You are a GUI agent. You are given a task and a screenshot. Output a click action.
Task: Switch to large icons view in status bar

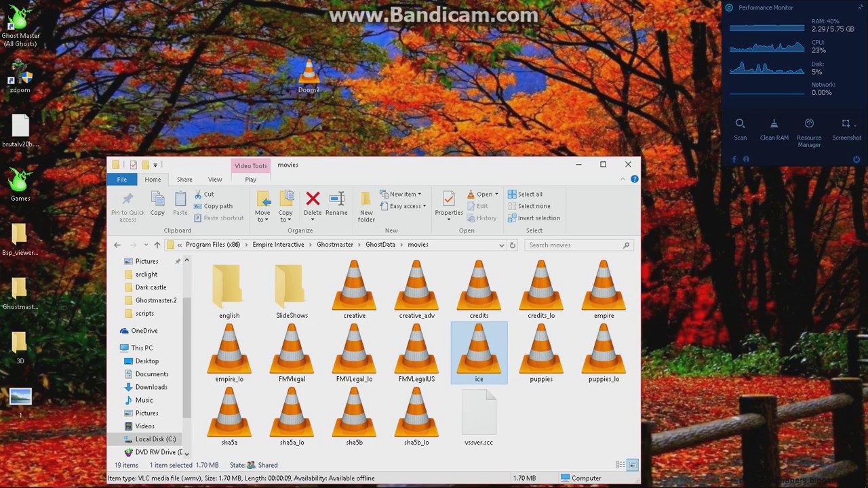[632, 465]
